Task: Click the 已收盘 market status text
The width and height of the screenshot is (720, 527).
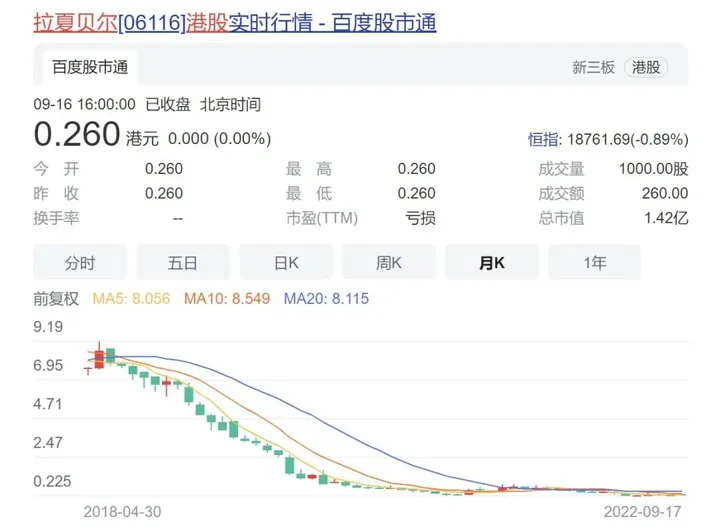Action: click(x=168, y=104)
